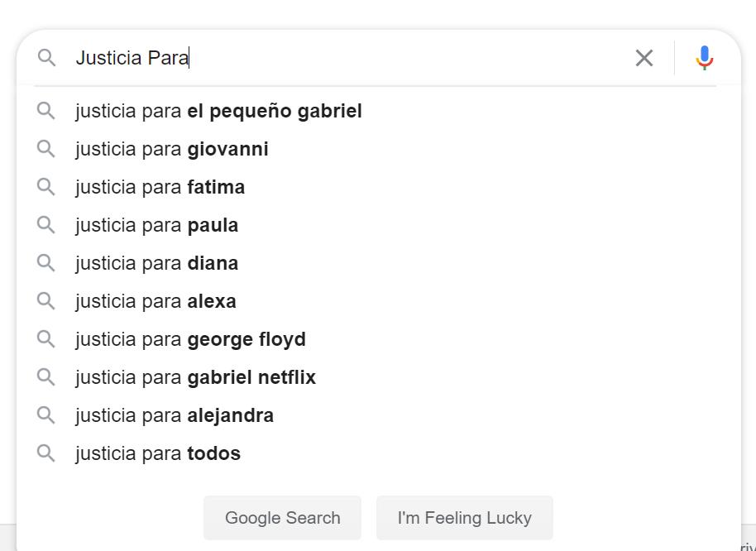The width and height of the screenshot is (756, 551).
Task: Pick suggestion 'justicia para alejandra'
Action: (174, 415)
